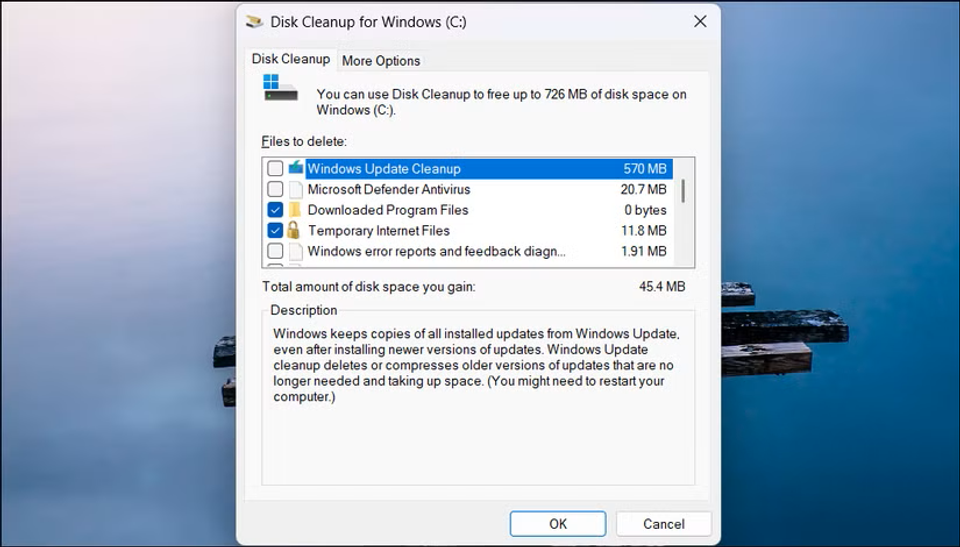
Task: Click the Downloaded Program Files folder icon
Action: click(295, 210)
